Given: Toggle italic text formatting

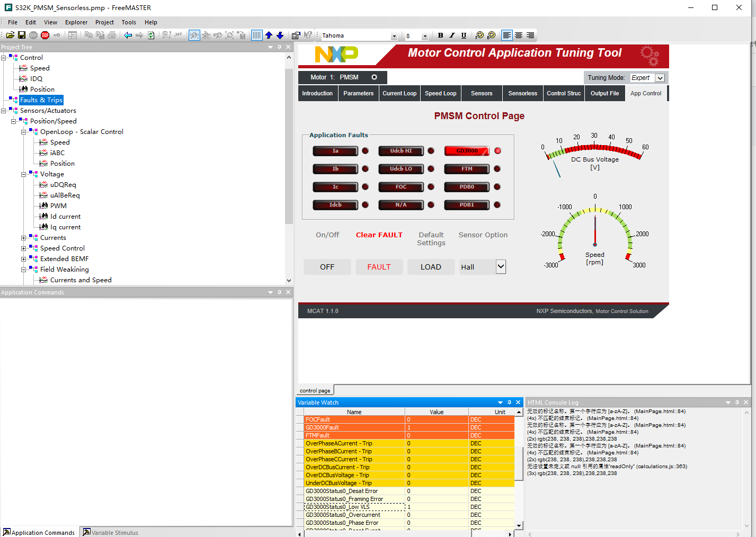Looking at the screenshot, I should [451, 35].
